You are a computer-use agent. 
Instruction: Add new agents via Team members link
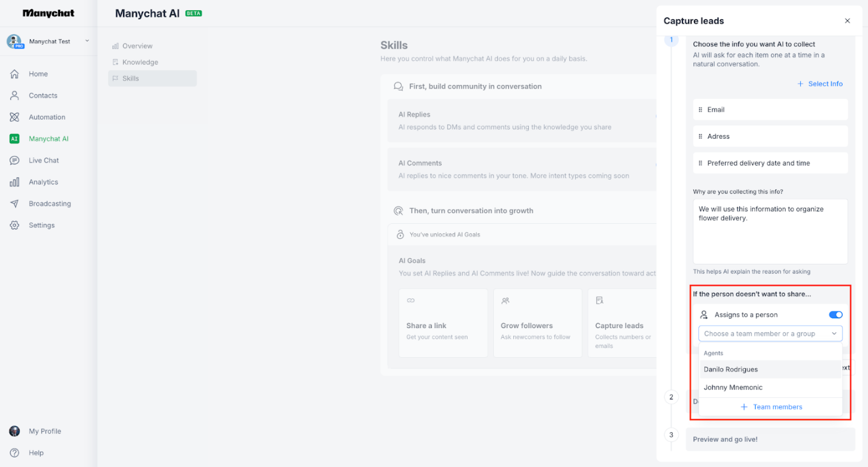pyautogui.click(x=771, y=406)
